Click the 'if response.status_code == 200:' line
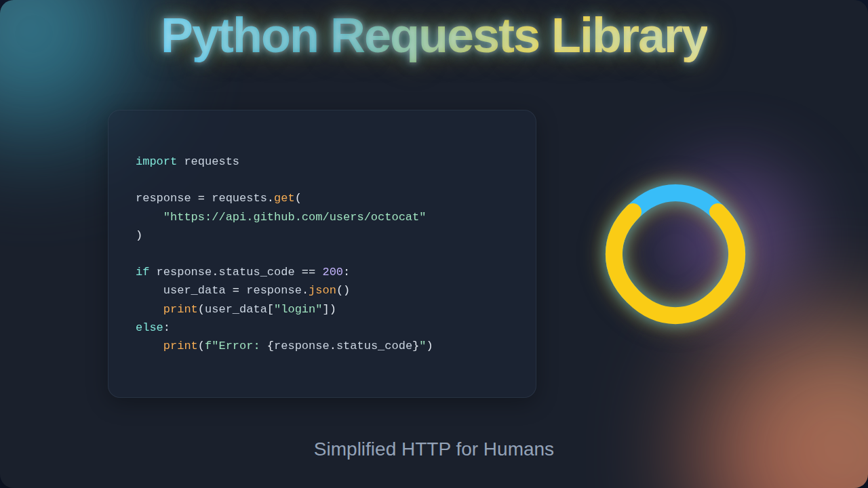The width and height of the screenshot is (868, 488). click(243, 272)
